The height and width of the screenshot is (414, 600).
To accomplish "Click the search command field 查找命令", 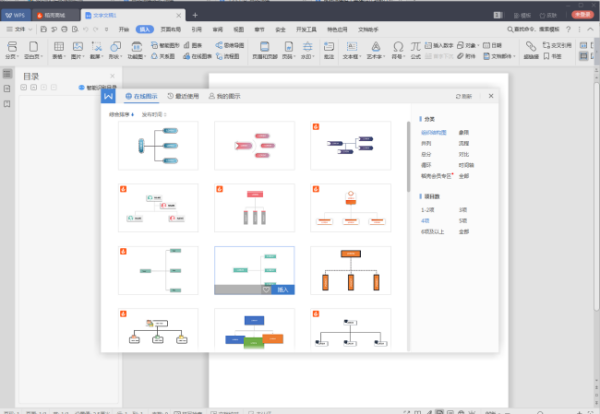I will (533, 29).
